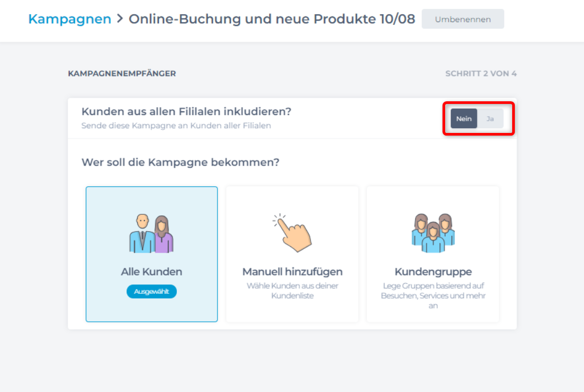
Task: Click "Kunden aus allen Filialen inkludieren?" label
Action: (x=186, y=112)
